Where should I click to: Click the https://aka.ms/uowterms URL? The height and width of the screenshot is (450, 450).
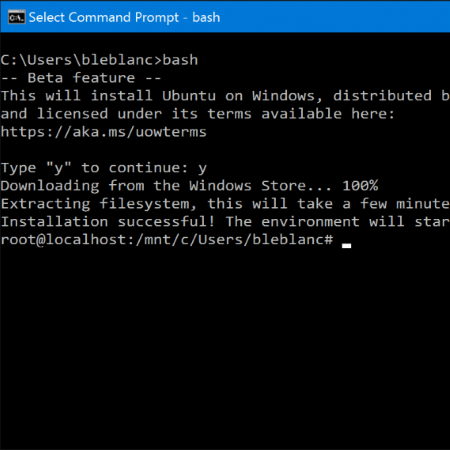pos(104,132)
